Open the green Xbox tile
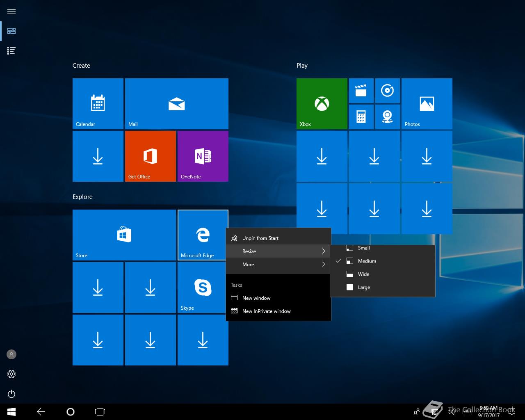 322,104
